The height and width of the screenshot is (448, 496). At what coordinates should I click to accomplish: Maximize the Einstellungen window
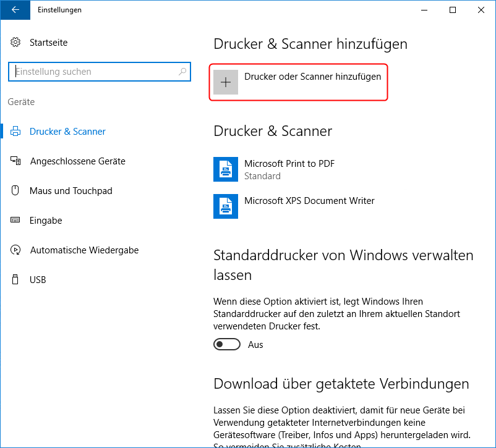pos(453,10)
